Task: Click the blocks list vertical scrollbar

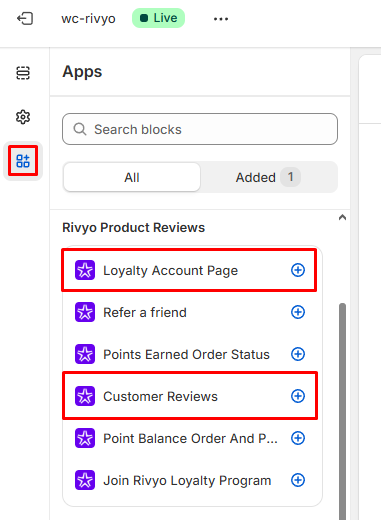Action: coord(342,411)
